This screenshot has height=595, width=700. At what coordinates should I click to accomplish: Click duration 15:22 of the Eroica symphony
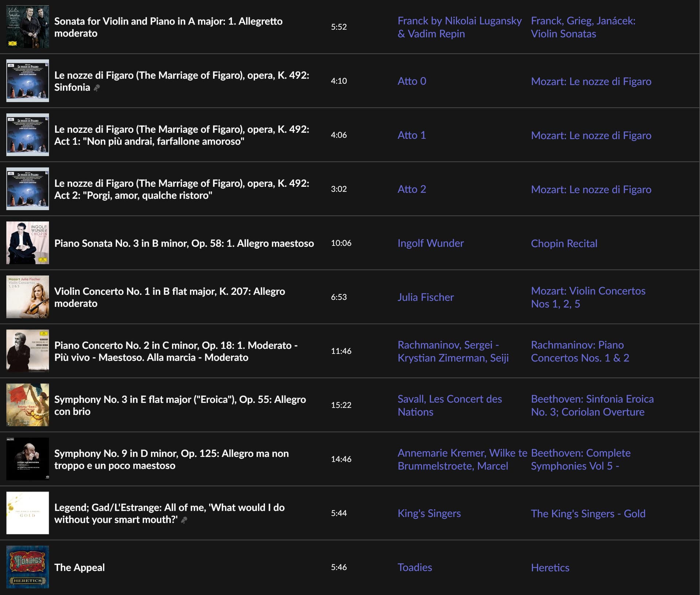[x=341, y=405]
